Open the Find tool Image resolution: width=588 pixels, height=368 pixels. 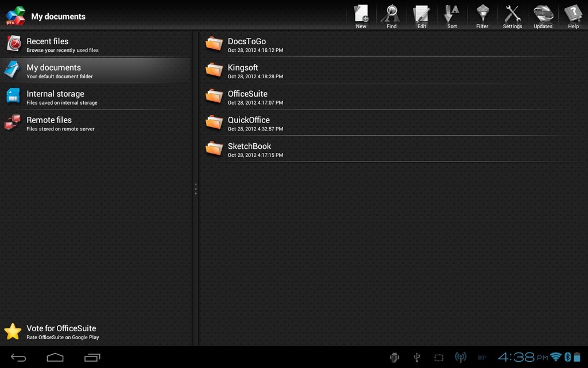(391, 16)
